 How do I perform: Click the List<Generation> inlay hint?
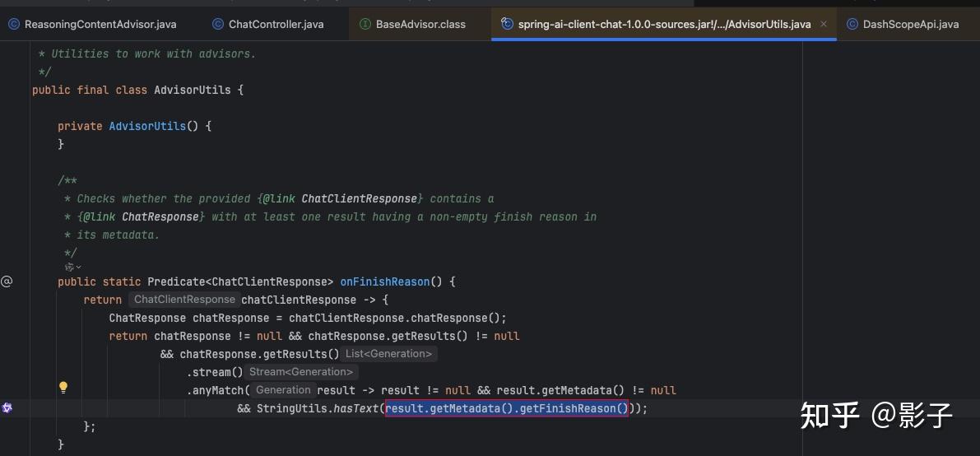pyautogui.click(x=388, y=354)
